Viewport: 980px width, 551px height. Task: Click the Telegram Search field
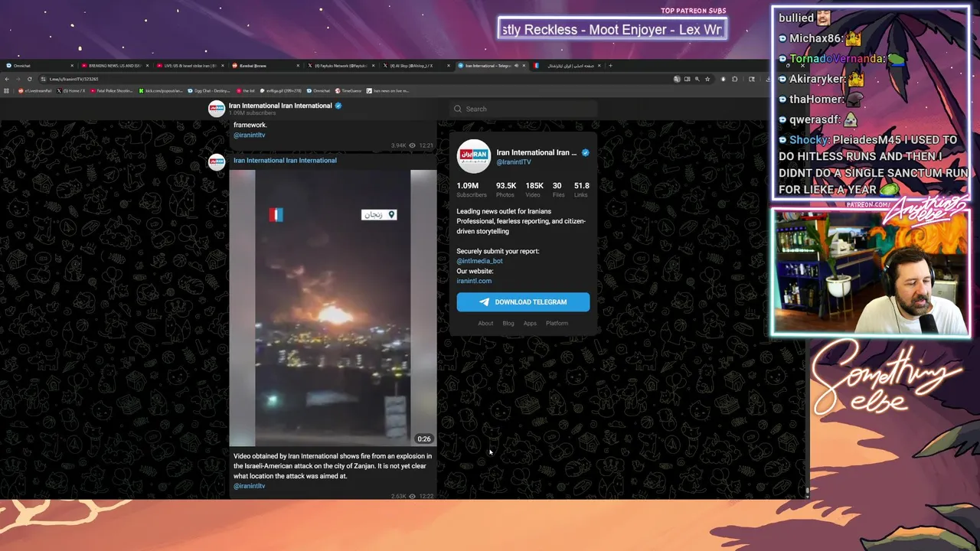coord(524,109)
